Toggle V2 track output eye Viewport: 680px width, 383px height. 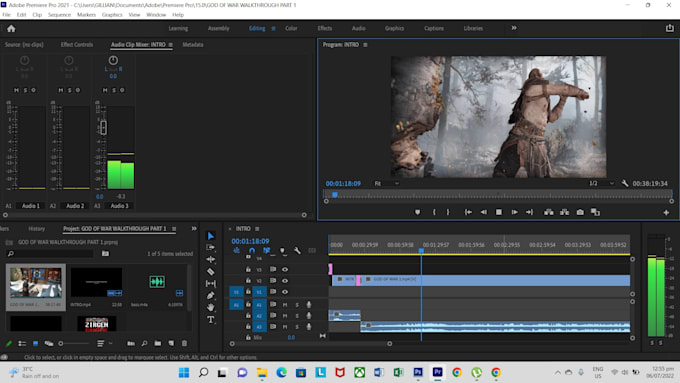pyautogui.click(x=285, y=281)
